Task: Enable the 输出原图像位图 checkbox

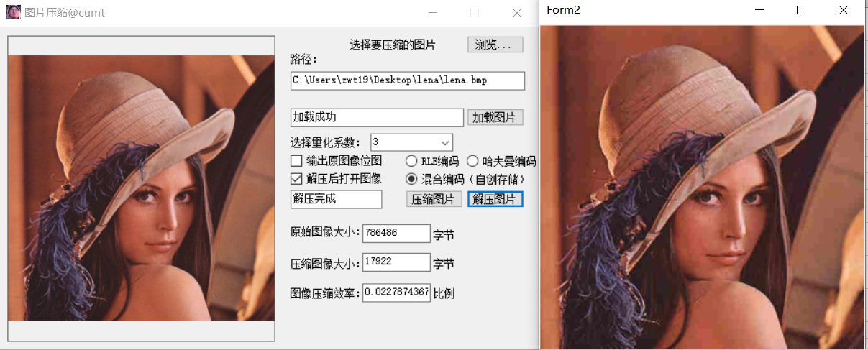Action: coord(296,161)
